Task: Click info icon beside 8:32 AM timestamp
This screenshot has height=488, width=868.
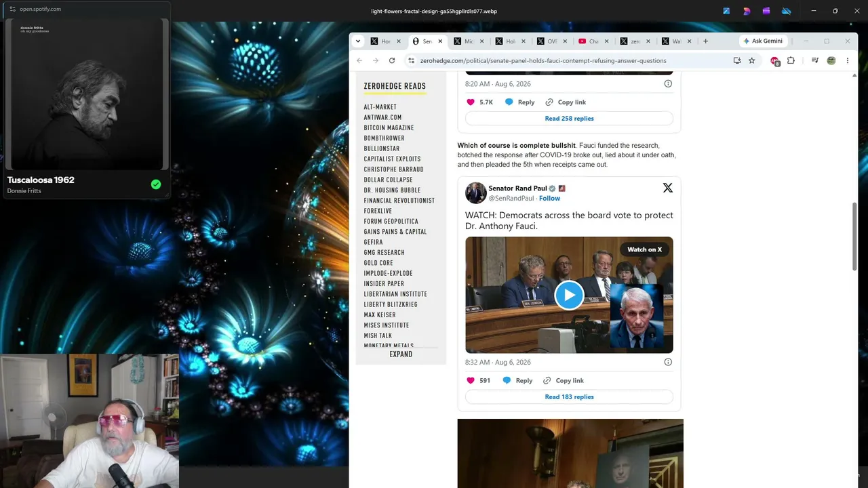Action: (x=668, y=362)
